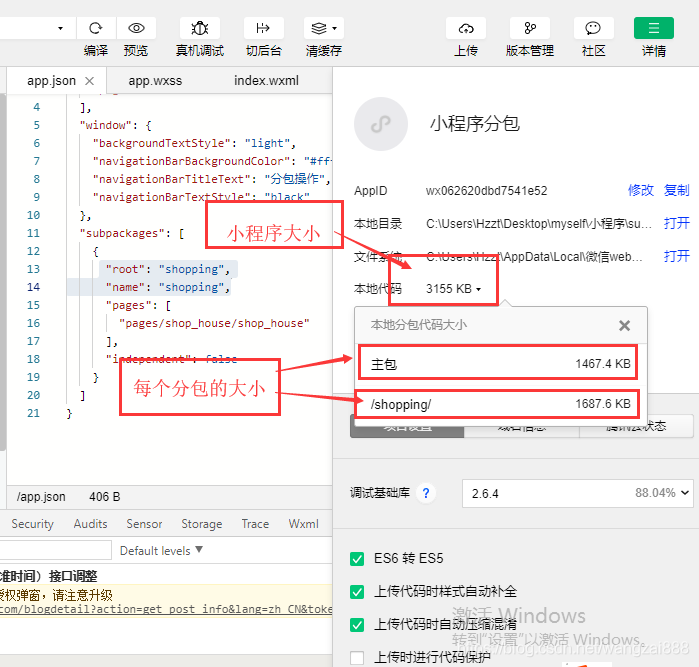Toggle the green 详情 details button
Viewport: 699px width, 667px height.
click(654, 29)
